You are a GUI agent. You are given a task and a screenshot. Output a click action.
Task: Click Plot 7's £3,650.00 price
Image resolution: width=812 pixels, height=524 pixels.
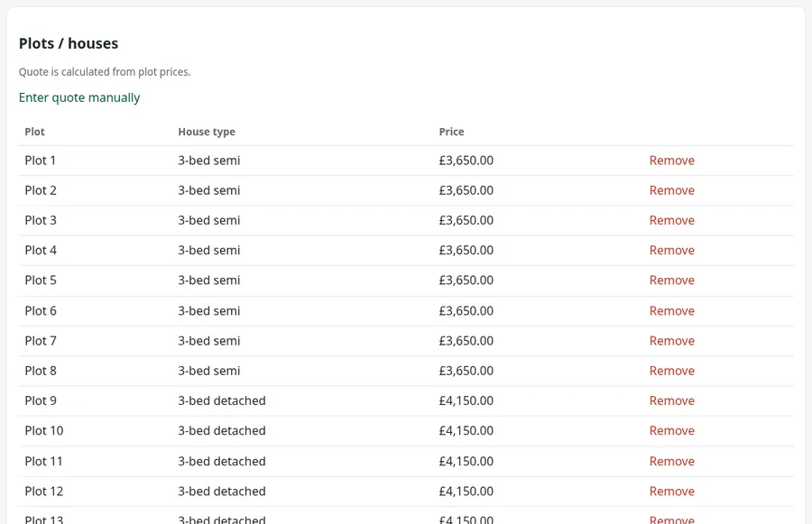[466, 341]
